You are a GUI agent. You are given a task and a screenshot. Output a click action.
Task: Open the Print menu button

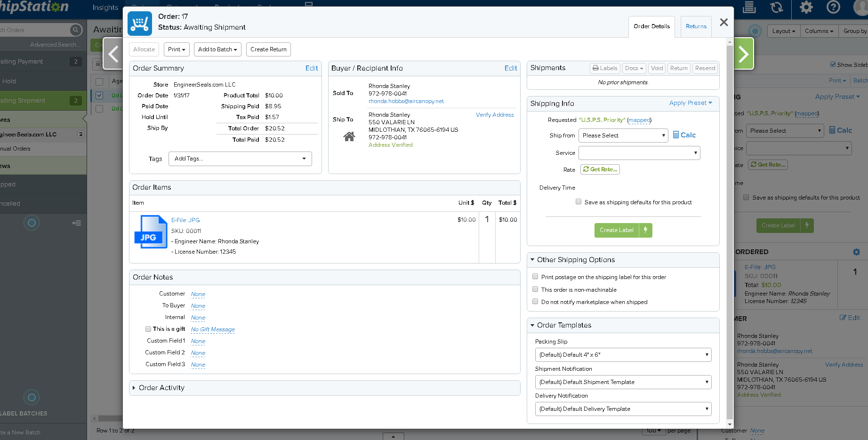(177, 49)
